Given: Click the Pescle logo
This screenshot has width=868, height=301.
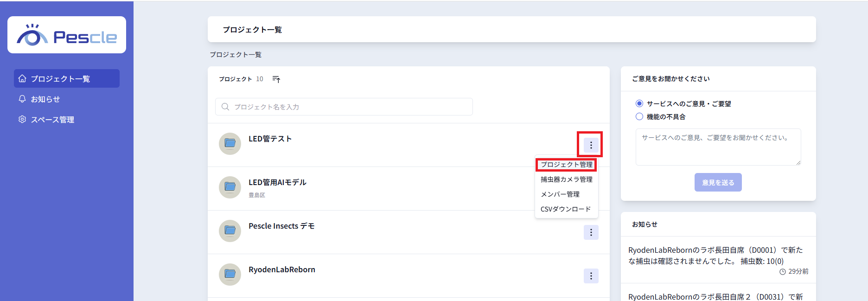Looking at the screenshot, I should tap(67, 35).
